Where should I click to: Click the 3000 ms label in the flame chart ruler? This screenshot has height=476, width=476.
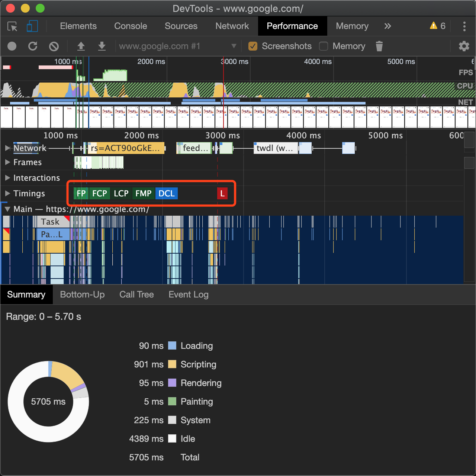tap(223, 135)
